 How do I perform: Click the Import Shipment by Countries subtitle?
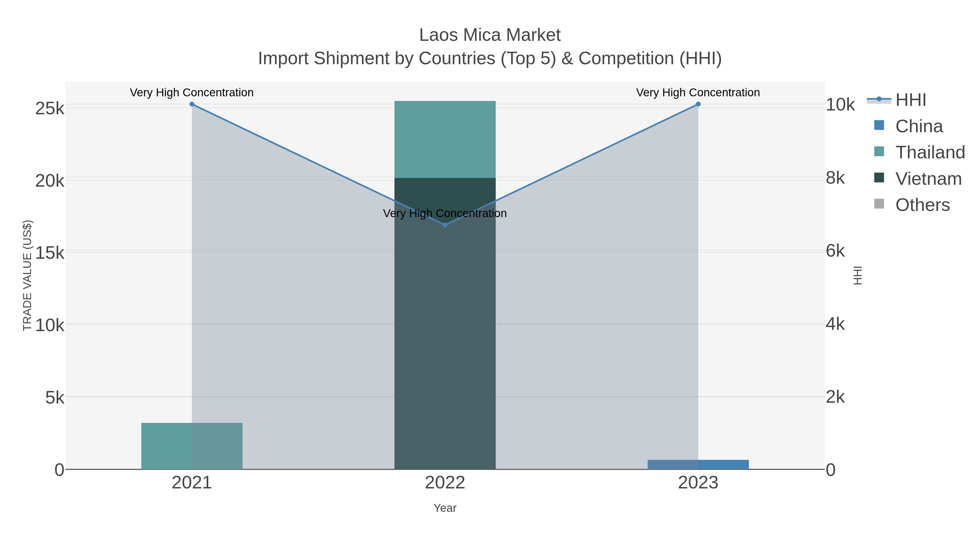pyautogui.click(x=490, y=59)
